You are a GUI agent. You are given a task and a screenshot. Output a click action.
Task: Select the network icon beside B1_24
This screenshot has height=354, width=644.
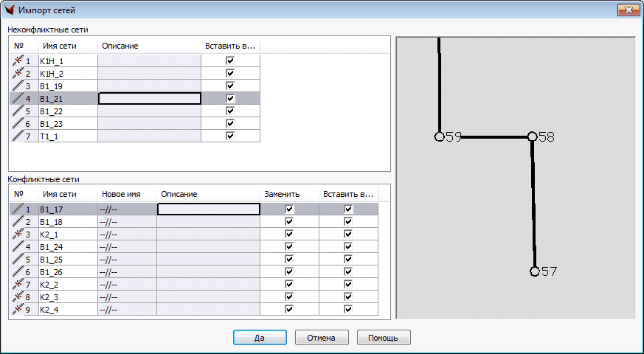coord(17,246)
